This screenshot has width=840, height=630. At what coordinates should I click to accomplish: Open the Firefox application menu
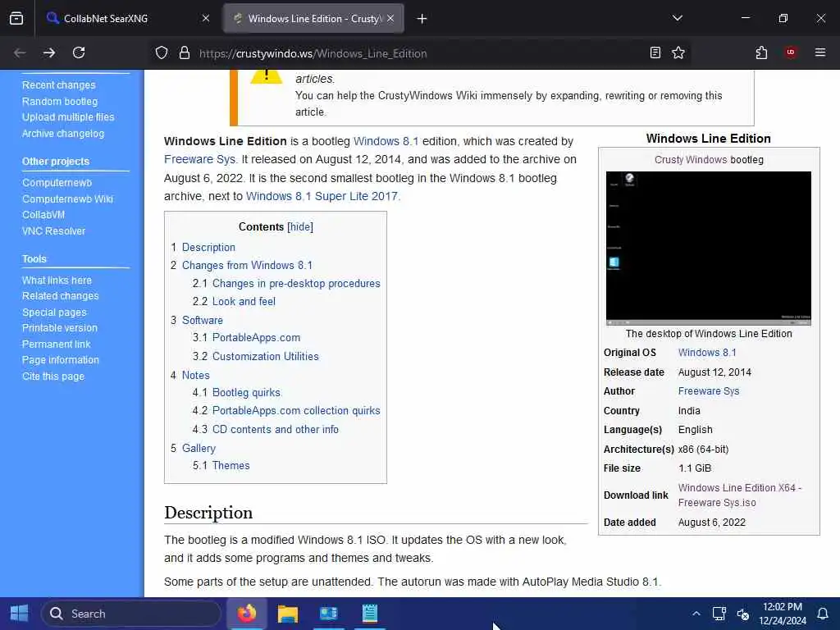pos(819,52)
